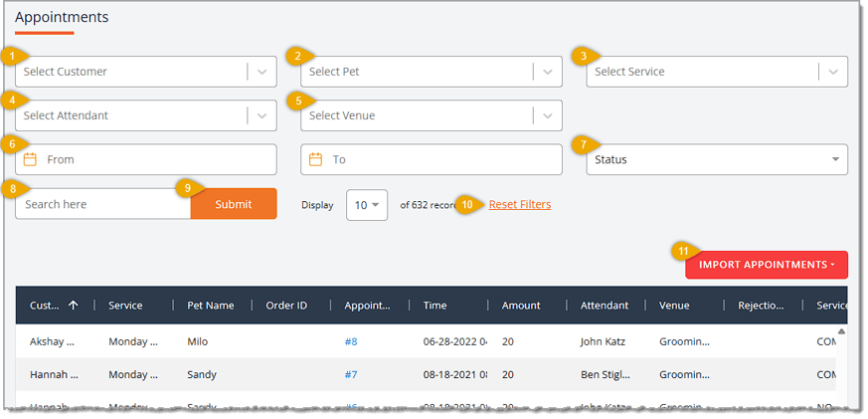Click the Service column header
This screenshot has height=419, width=868.
point(125,306)
